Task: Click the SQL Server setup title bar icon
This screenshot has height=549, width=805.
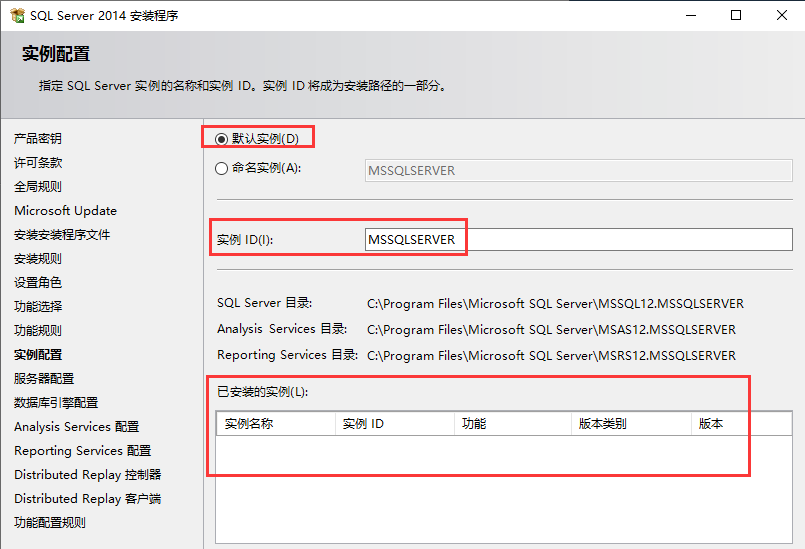Action: point(17,15)
